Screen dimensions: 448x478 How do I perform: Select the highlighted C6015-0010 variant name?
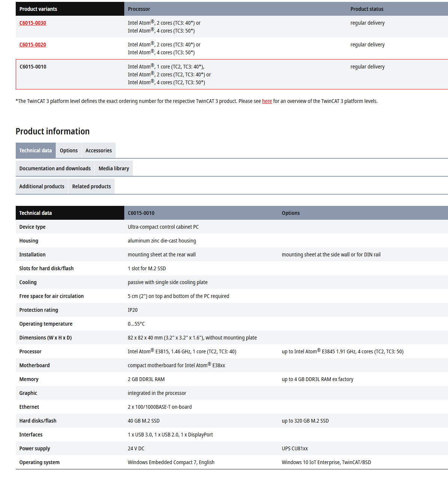tap(33, 67)
